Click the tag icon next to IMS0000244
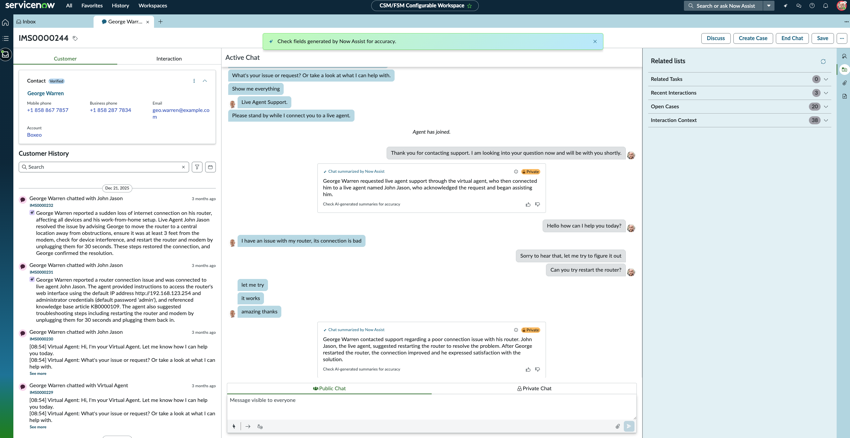 point(75,38)
